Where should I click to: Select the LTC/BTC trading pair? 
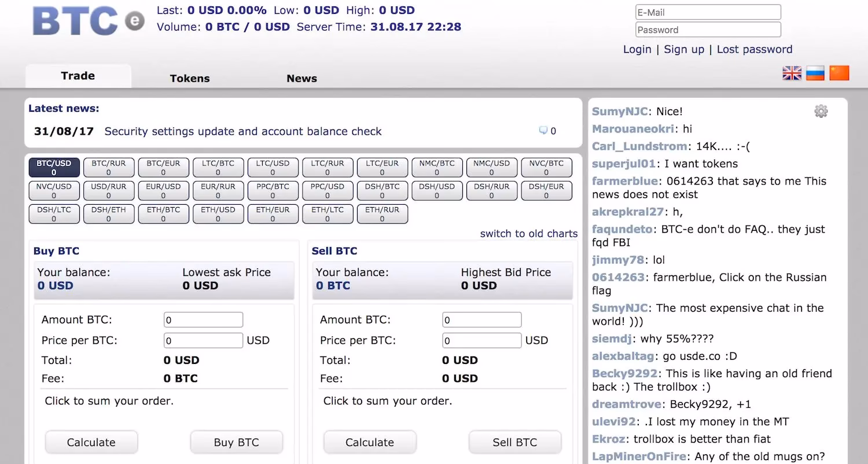point(218,167)
